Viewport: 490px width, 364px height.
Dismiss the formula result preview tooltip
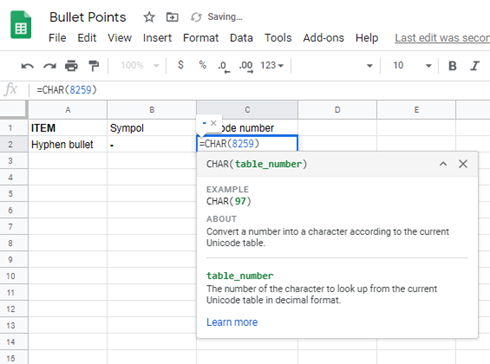(x=214, y=123)
